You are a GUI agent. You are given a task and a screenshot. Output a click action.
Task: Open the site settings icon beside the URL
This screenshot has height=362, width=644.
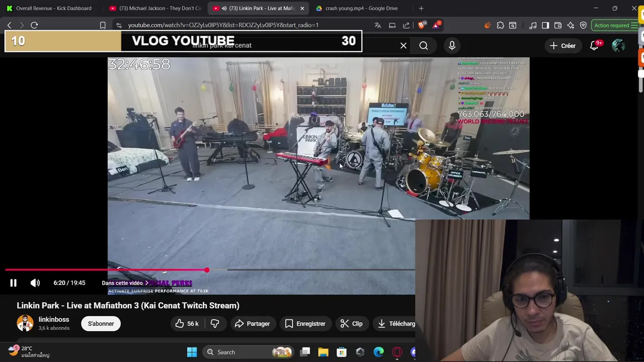pos(118,25)
